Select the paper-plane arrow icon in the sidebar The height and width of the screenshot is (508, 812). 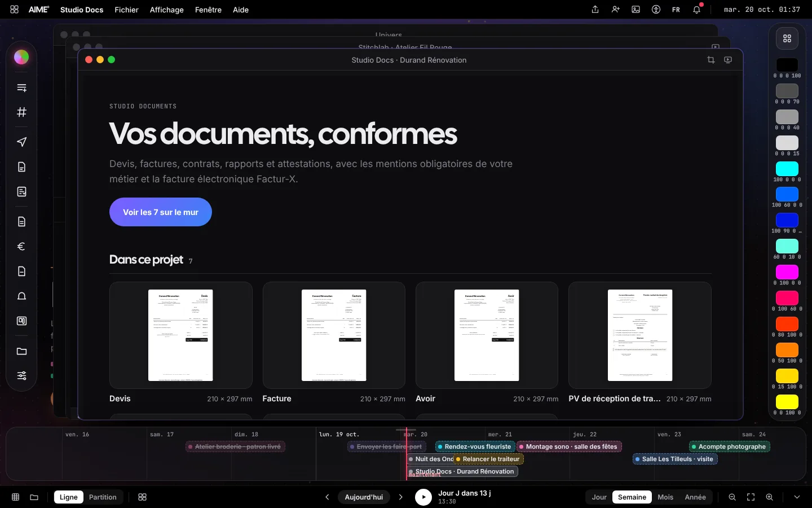click(21, 142)
